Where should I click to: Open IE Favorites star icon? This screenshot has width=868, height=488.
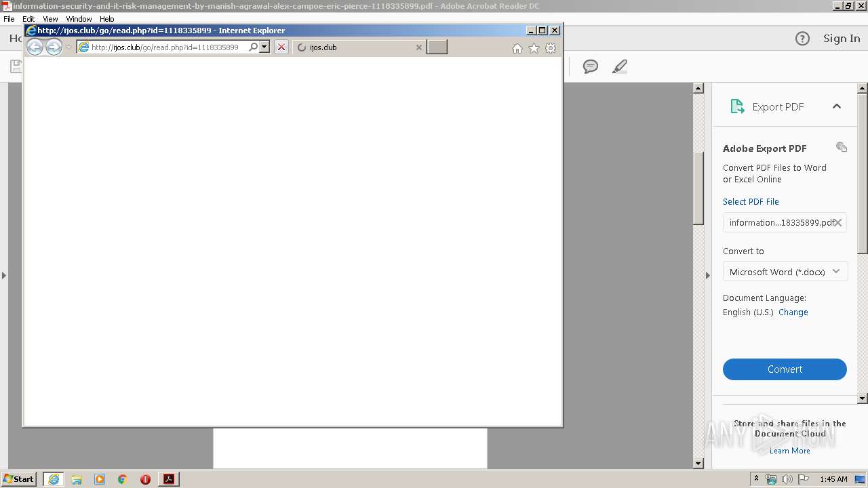[534, 48]
